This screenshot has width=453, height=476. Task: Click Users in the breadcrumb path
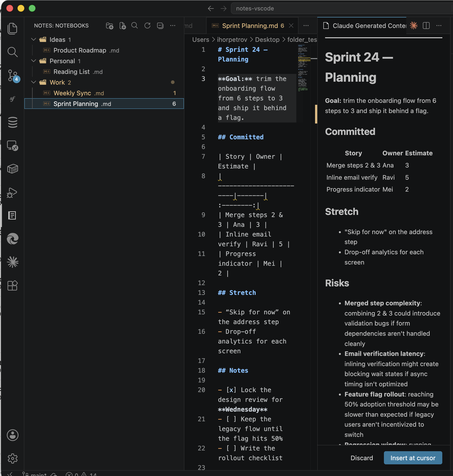click(x=201, y=40)
